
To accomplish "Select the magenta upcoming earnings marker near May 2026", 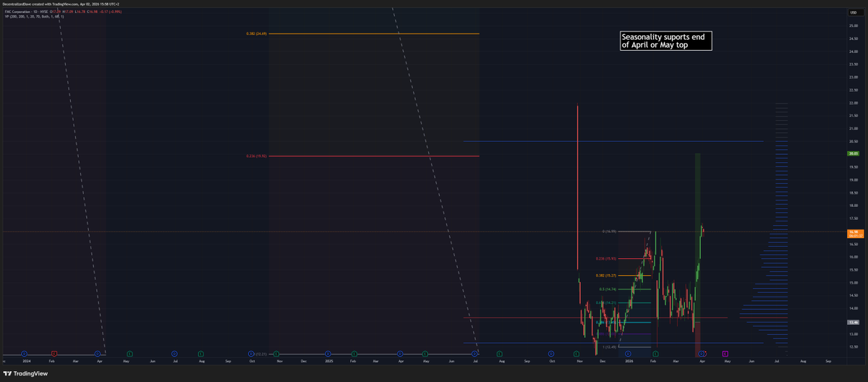I will pos(725,353).
